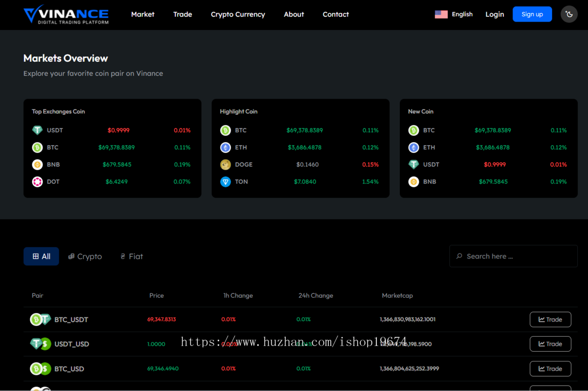Select the All tab
This screenshot has width=588, height=391.
pos(41,256)
